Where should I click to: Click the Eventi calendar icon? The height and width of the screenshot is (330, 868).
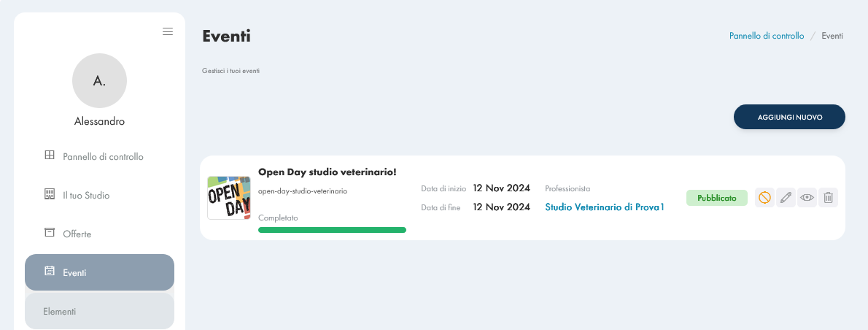(50, 271)
